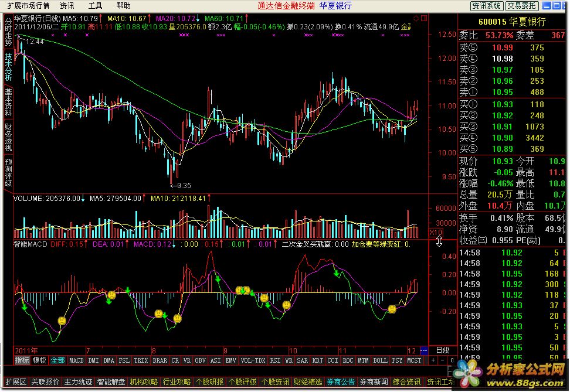Select the ROC indicator tab

(x=348, y=360)
